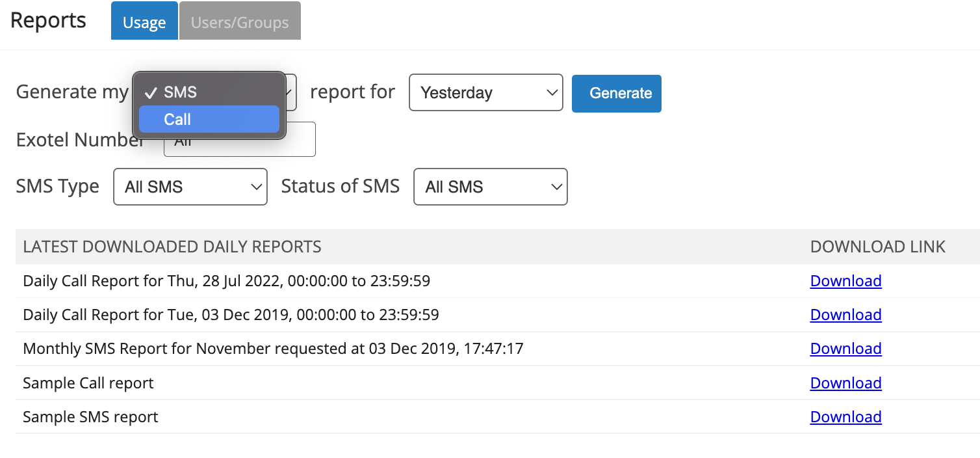Image resolution: width=980 pixels, height=458 pixels.
Task: Click the 'Status of SMS' label
Action: tap(341, 186)
